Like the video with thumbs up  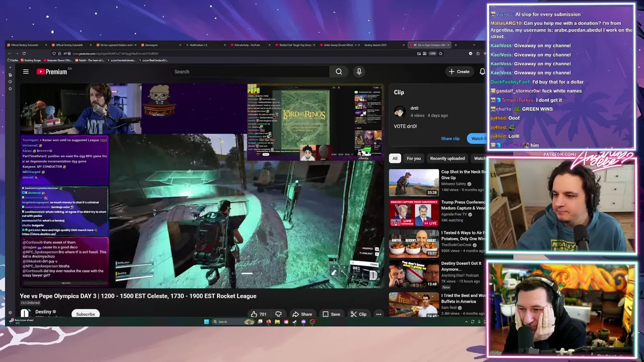point(259,314)
